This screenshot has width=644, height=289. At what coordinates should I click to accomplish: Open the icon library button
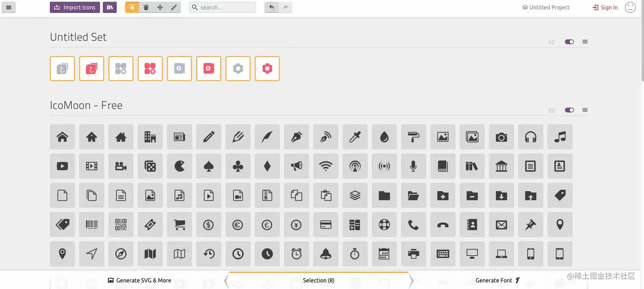(110, 7)
